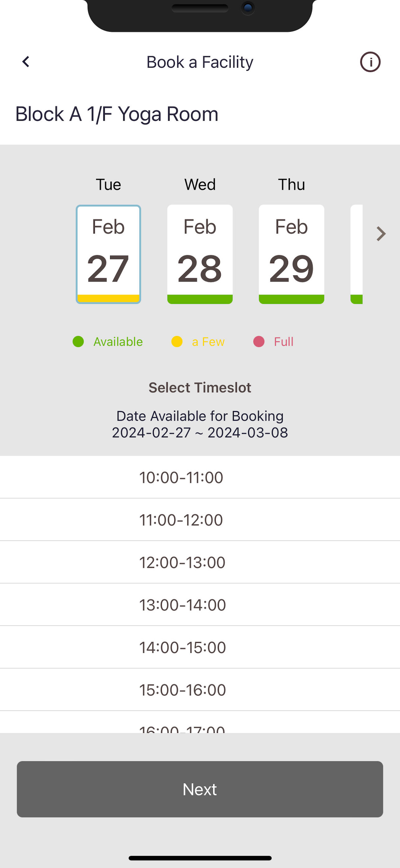Open the facility info icon

370,62
